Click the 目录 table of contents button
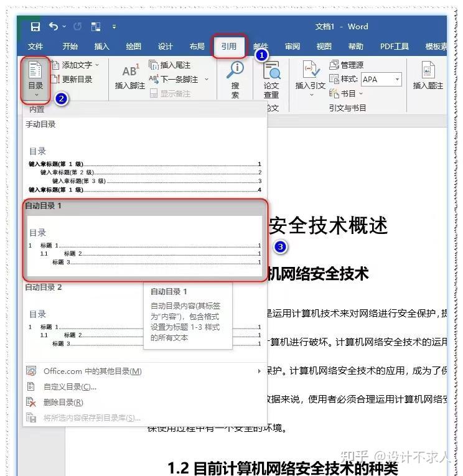 (x=35, y=79)
